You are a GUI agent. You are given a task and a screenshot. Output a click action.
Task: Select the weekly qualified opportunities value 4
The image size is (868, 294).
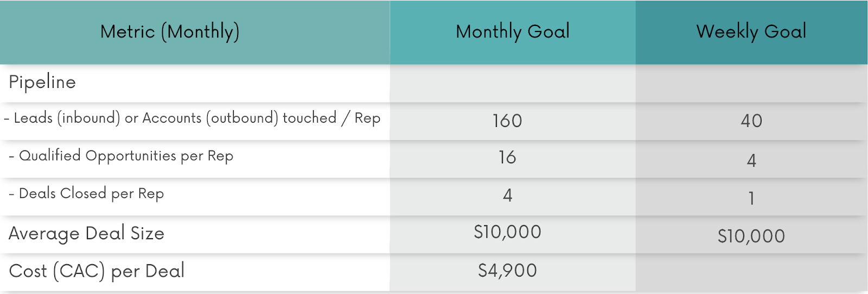pyautogui.click(x=751, y=161)
